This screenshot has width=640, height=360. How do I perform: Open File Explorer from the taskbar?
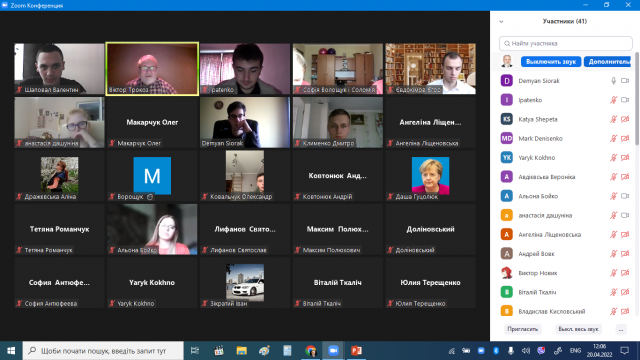242,351
